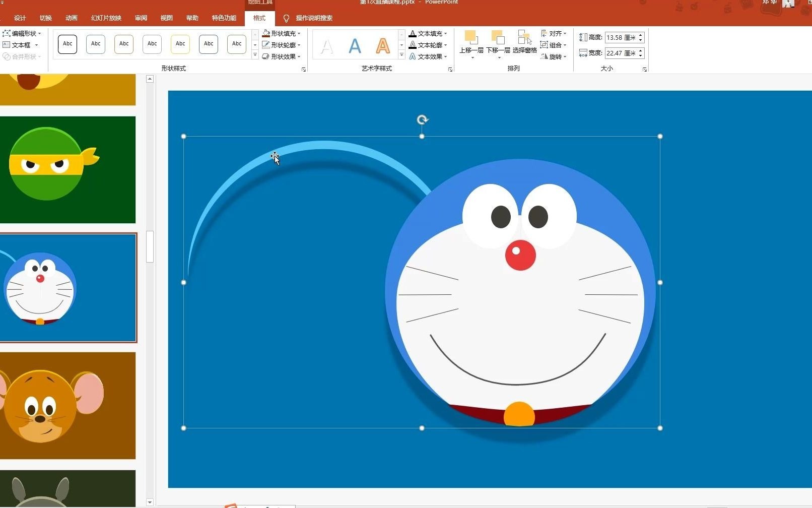
Task: Select the 格式 drawing tools tab
Action: pyautogui.click(x=259, y=18)
